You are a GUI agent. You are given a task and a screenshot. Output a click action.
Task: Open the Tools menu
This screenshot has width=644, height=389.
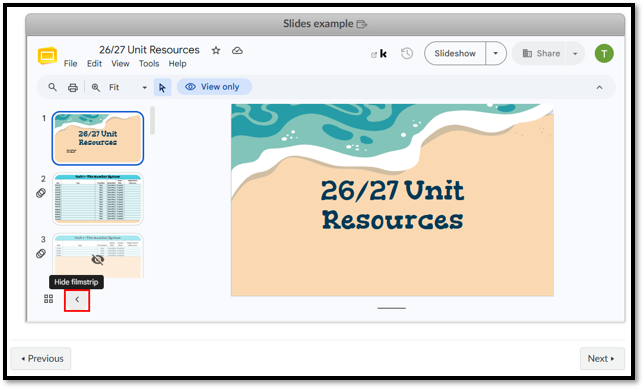(x=149, y=64)
